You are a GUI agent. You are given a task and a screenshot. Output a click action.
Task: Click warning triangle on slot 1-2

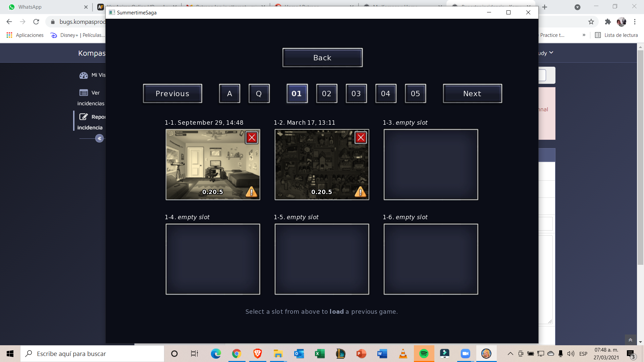(x=360, y=192)
